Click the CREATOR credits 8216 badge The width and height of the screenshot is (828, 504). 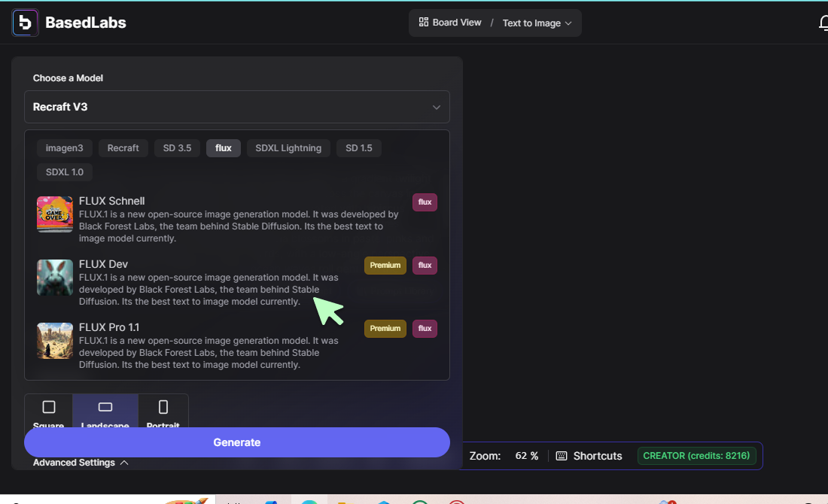tap(696, 455)
